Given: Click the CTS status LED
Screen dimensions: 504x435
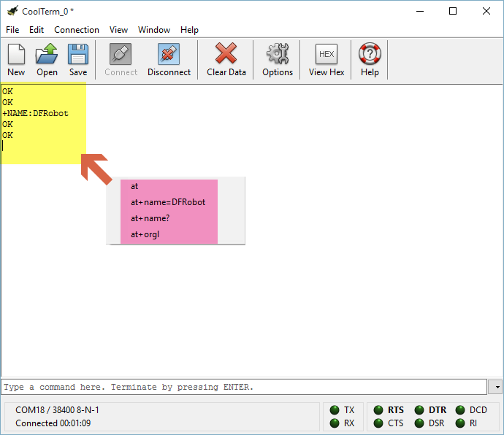Looking at the screenshot, I should tap(378, 423).
